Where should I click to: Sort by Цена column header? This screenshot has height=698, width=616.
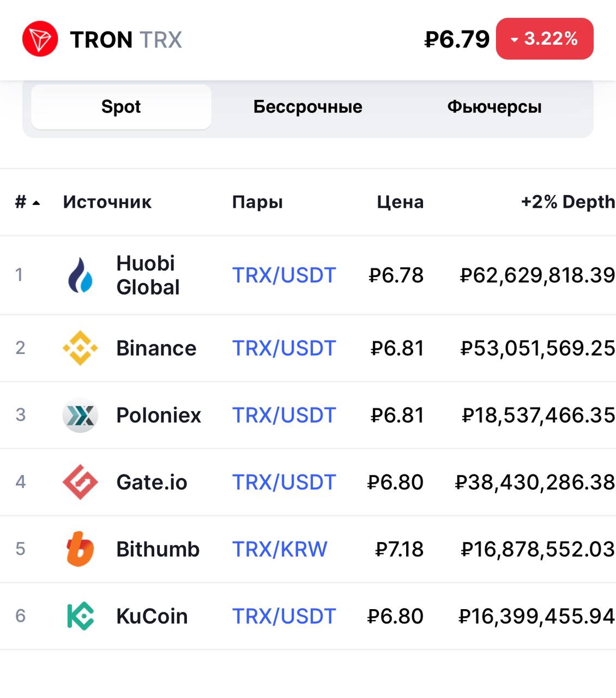(x=400, y=202)
